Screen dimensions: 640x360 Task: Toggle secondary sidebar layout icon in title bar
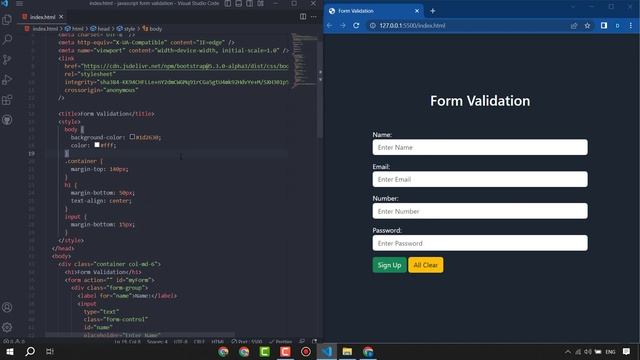[249, 3]
